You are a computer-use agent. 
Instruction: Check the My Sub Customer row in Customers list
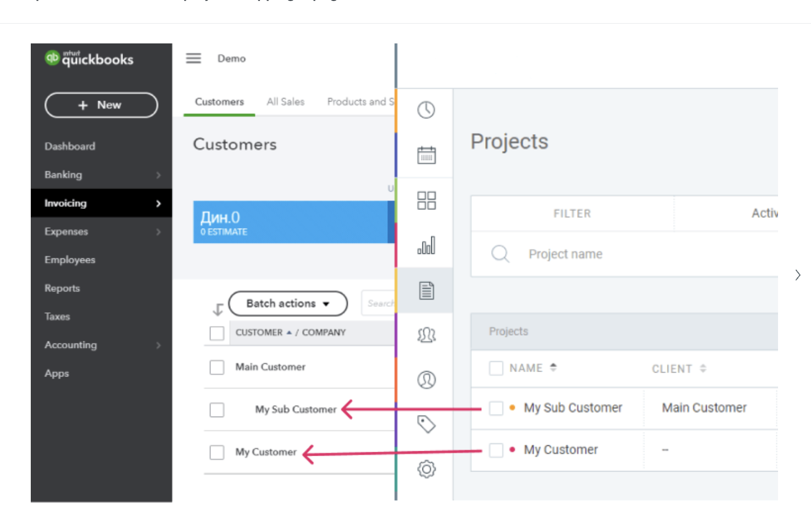217,409
